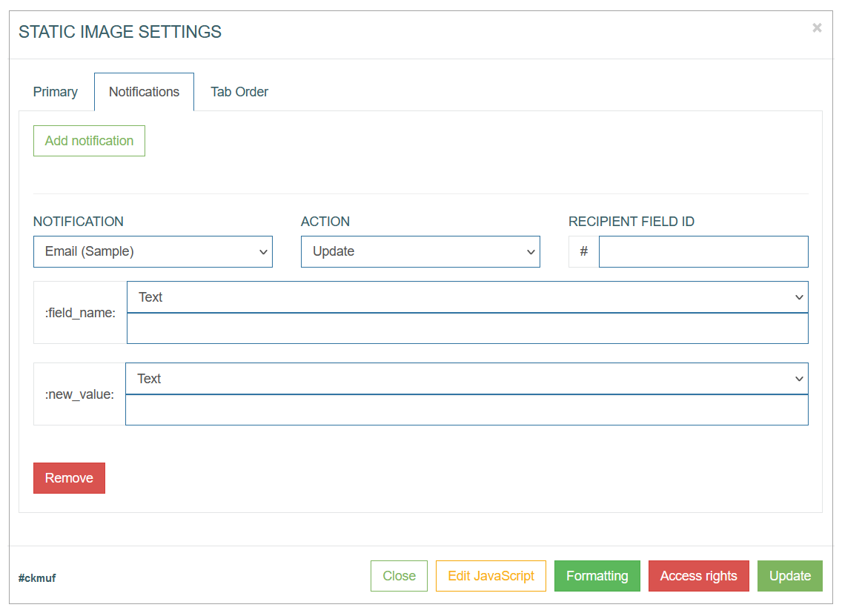
Task: Click the :field_name: value text box
Action: (x=467, y=328)
